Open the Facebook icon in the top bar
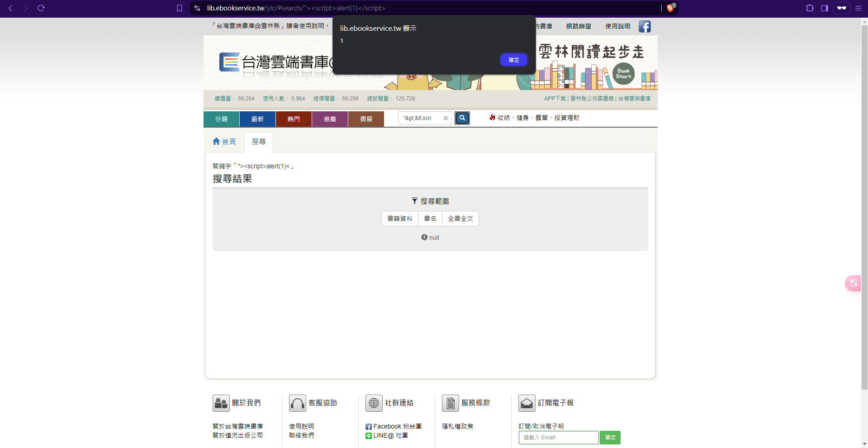Image resolution: width=868 pixels, height=448 pixels. (x=645, y=26)
